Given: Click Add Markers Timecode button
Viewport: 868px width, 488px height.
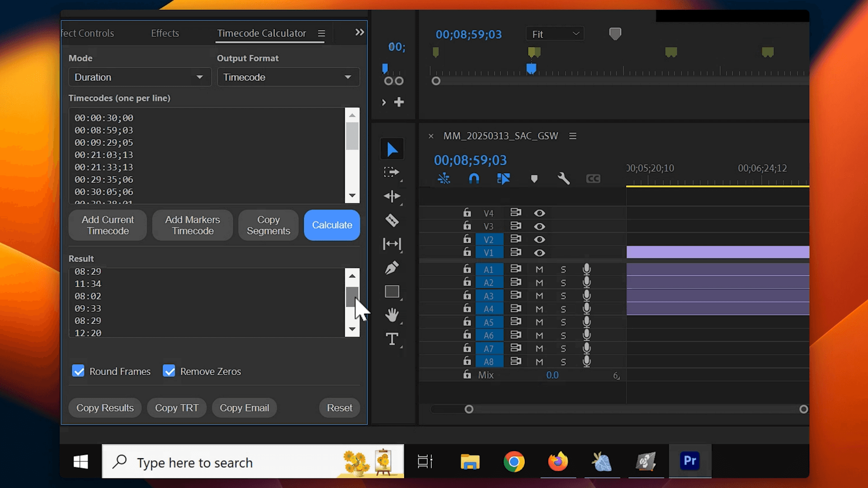Looking at the screenshot, I should pyautogui.click(x=193, y=225).
